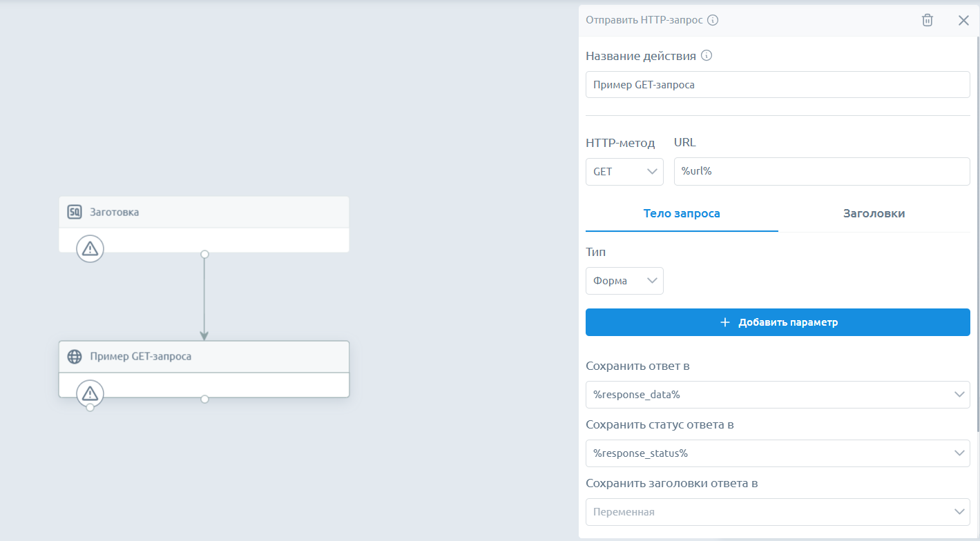The image size is (980, 541).
Task: Click info icon next to Отправить HTTP-запрос
Action: point(713,20)
